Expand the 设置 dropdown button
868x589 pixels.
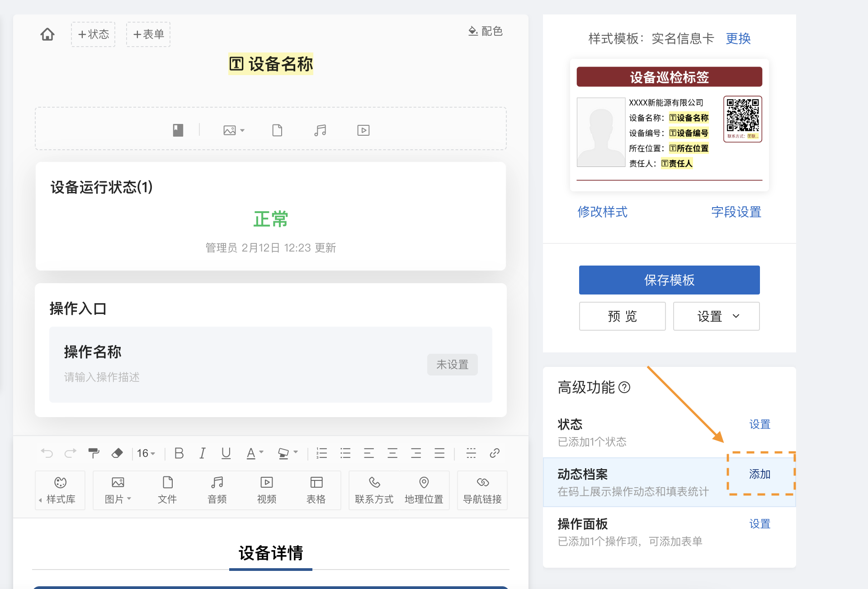(x=716, y=316)
